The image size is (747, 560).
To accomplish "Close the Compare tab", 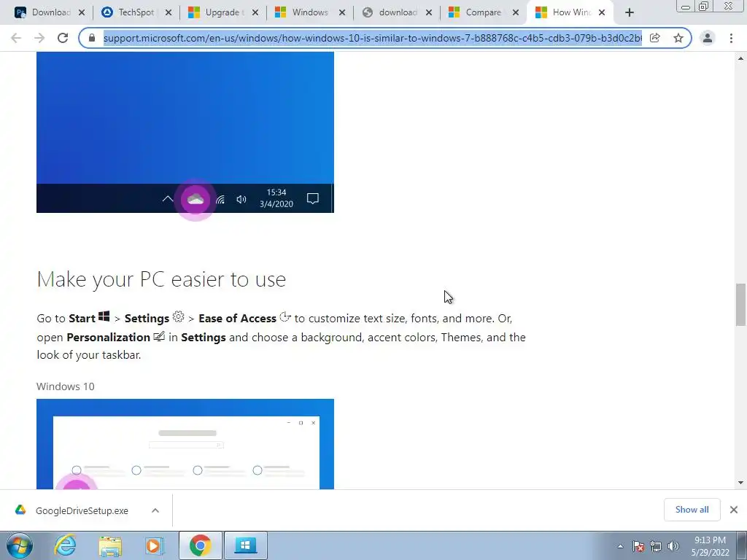I will point(515,12).
